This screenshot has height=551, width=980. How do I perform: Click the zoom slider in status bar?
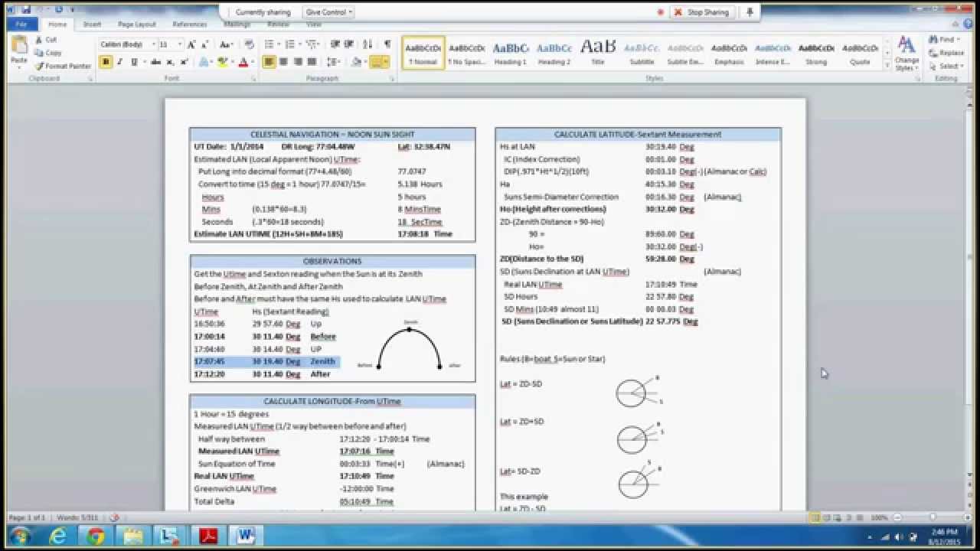coord(931,517)
